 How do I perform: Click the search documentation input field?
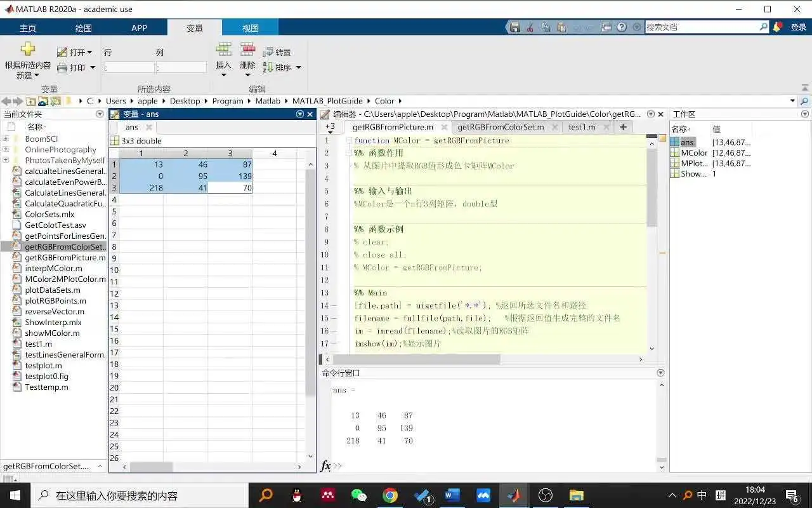coord(702,27)
